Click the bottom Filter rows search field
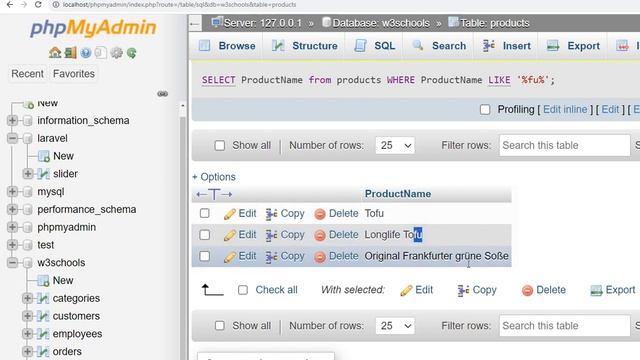This screenshot has width=640, height=360. click(x=564, y=326)
